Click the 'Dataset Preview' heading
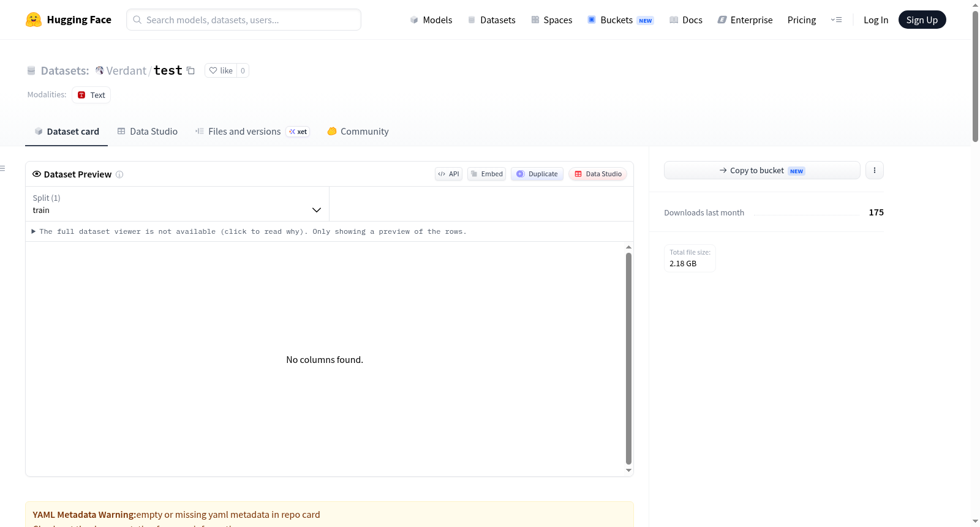Image resolution: width=980 pixels, height=527 pixels. (x=78, y=174)
